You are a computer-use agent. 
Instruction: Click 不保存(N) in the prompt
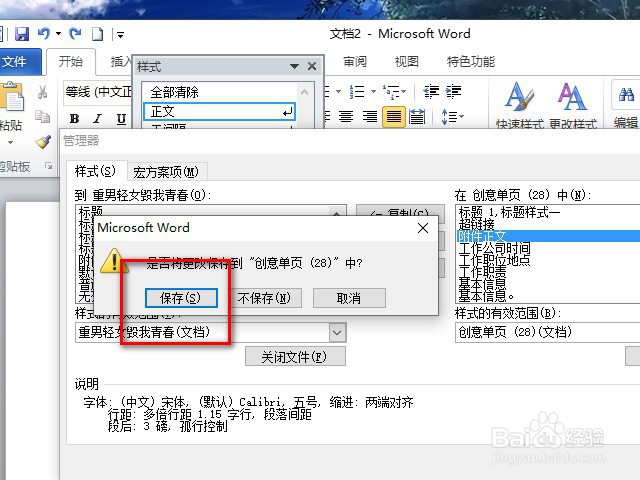pyautogui.click(x=264, y=298)
